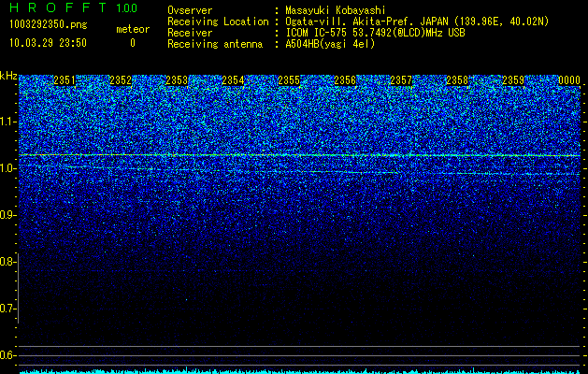The width and height of the screenshot is (588, 374).
Task: Click the kHz axis unit label
Action: pos(8,76)
